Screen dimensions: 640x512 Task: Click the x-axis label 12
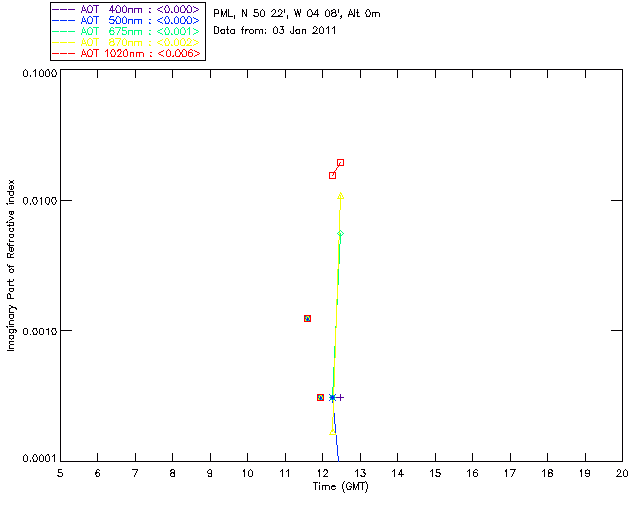322,473
